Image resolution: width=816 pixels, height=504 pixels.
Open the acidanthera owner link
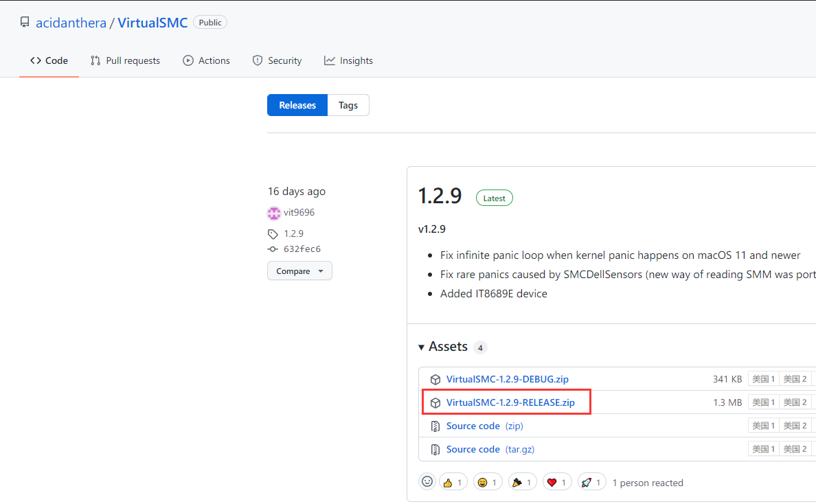[71, 23]
